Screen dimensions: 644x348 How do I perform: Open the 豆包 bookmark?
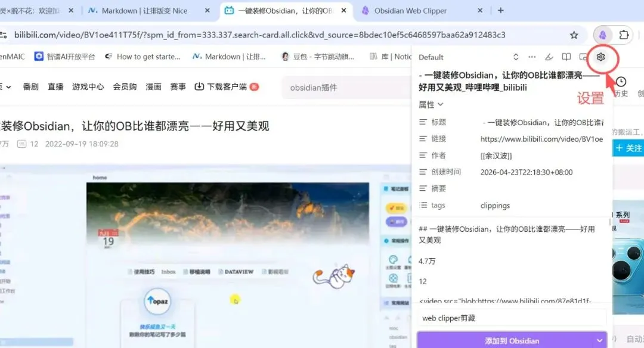[317, 57]
